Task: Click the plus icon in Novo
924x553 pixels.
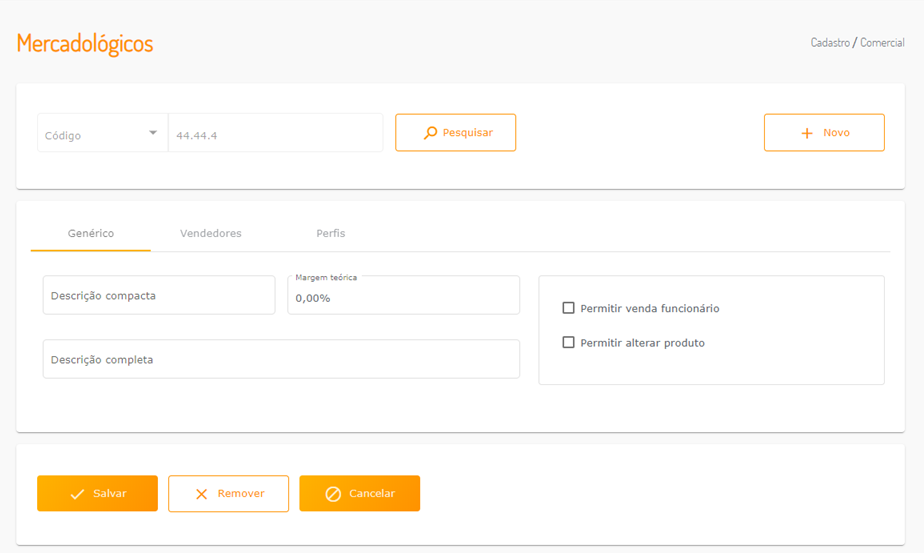Action: pyautogui.click(x=807, y=133)
